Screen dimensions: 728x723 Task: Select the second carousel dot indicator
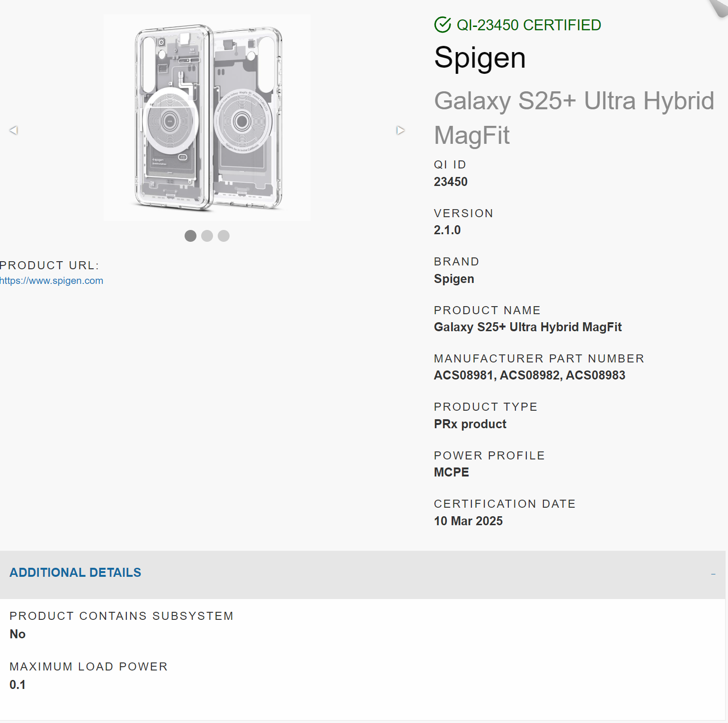click(x=207, y=236)
